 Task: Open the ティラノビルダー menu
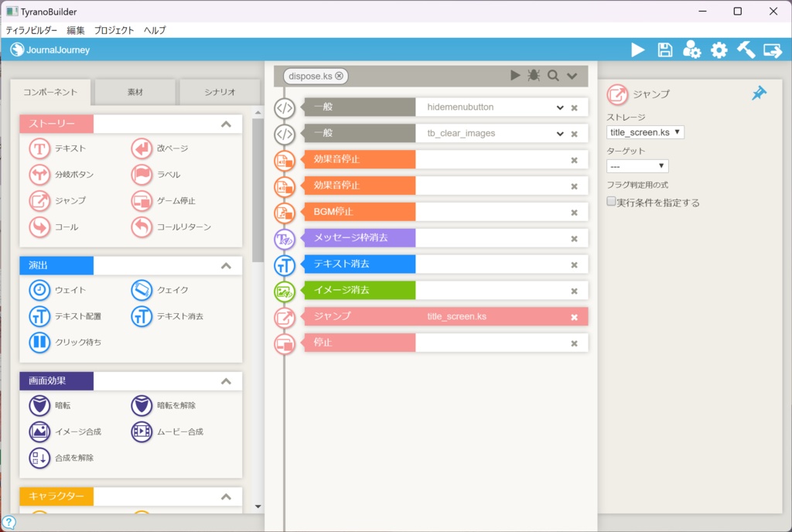coord(31,30)
